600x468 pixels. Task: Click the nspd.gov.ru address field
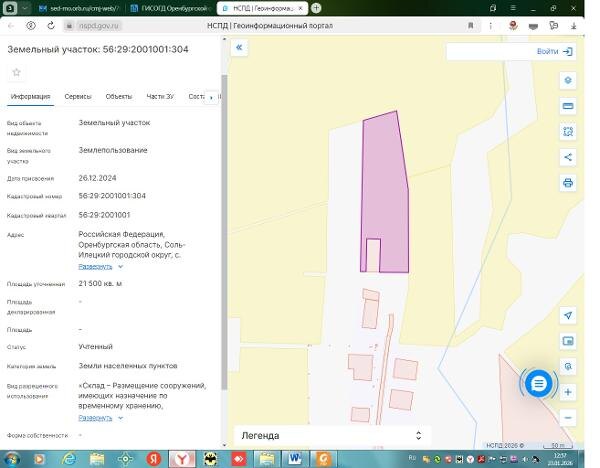click(99, 26)
